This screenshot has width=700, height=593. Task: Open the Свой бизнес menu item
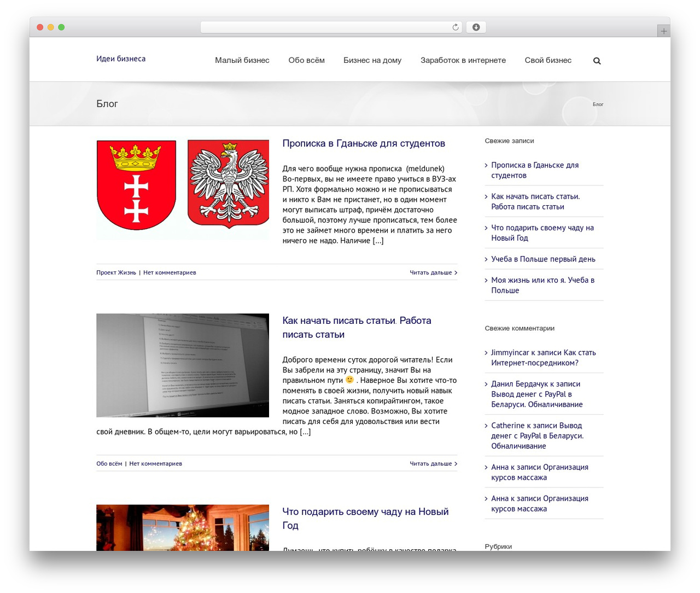pos(548,60)
